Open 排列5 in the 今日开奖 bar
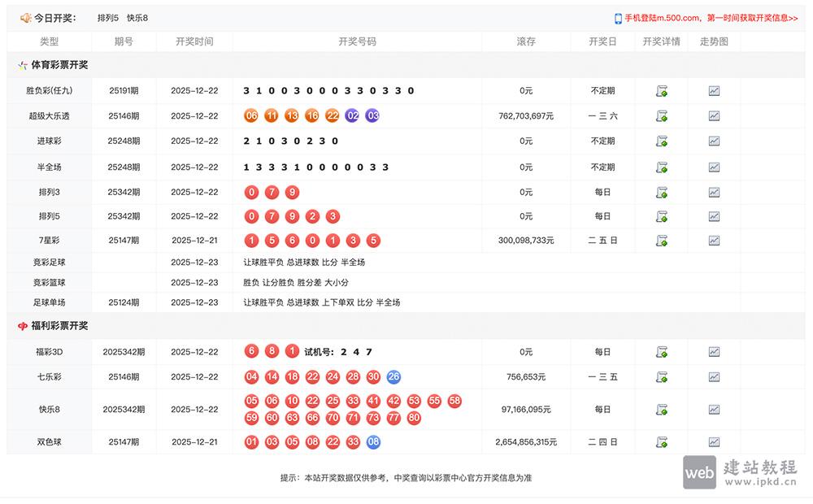 (x=107, y=17)
